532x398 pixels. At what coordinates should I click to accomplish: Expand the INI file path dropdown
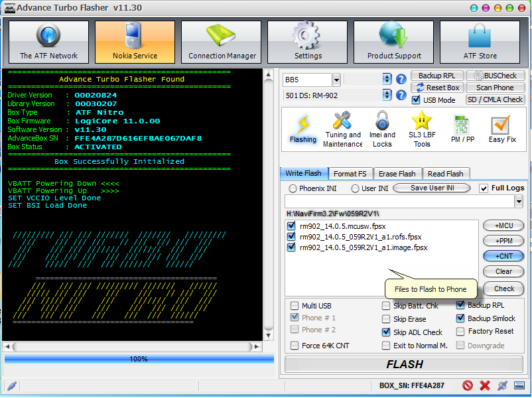[x=519, y=202]
